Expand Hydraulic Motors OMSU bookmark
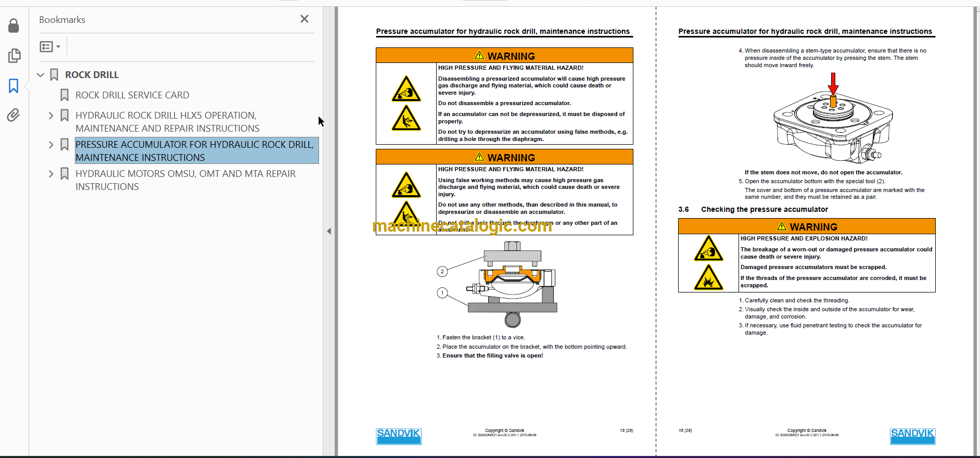 51,174
